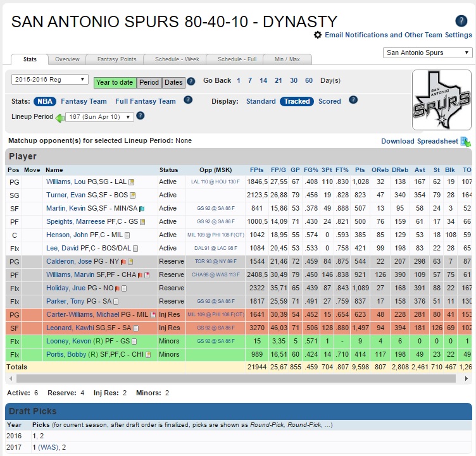Open help icon beside the Lineup Period dropdown
Viewport: 476px width, 456px height.
tap(141, 116)
